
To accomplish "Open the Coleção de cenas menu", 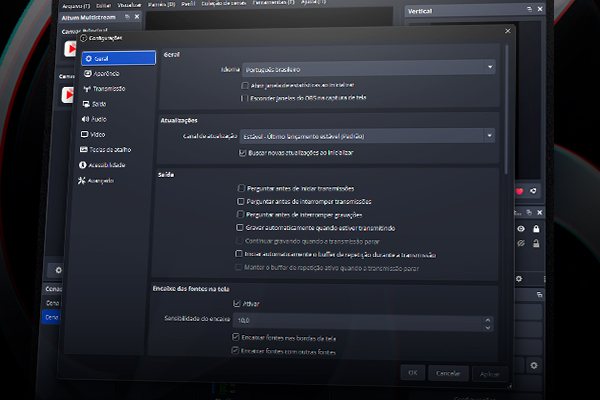I will click(x=224, y=3).
